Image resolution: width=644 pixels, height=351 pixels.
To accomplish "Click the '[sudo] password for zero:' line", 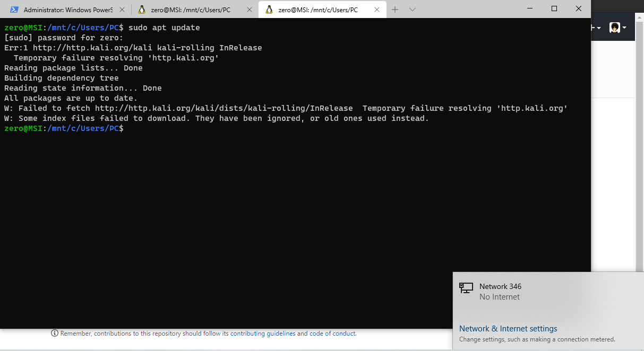I will point(64,38).
